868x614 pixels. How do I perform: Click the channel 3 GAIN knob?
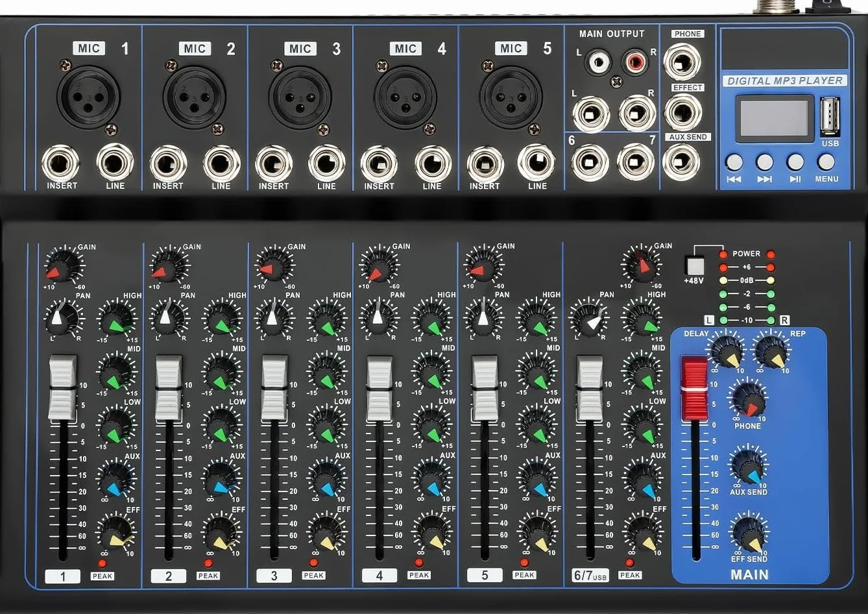click(x=274, y=265)
